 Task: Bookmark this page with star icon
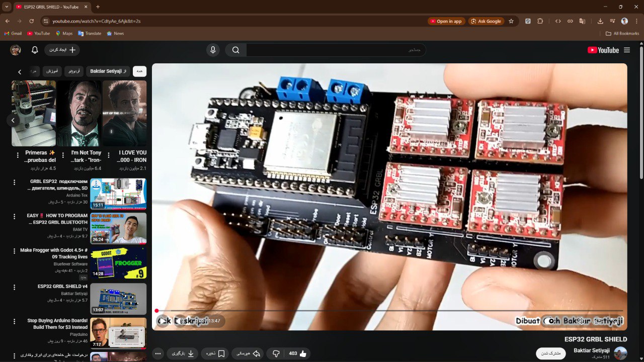pos(511,21)
